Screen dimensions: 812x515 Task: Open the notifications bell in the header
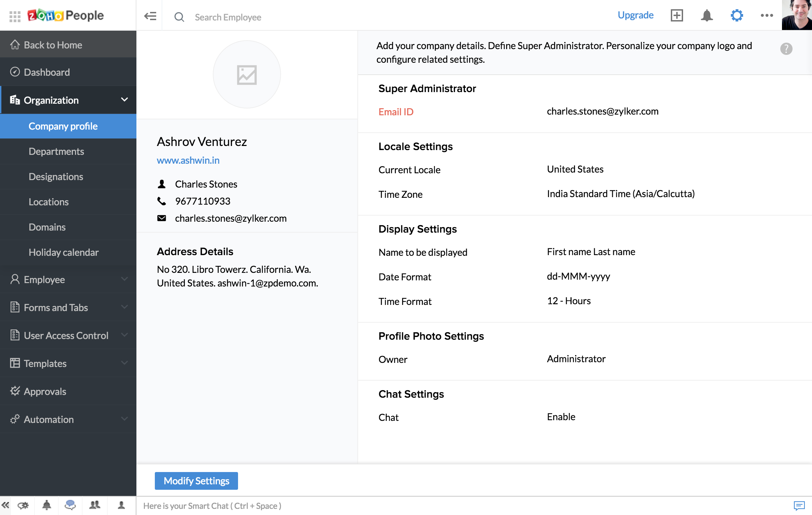tap(707, 15)
